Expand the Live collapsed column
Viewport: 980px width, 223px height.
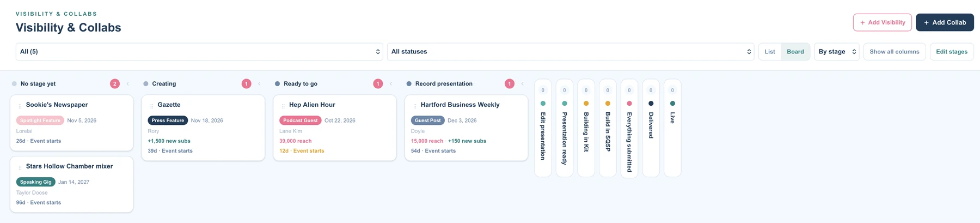click(672, 128)
